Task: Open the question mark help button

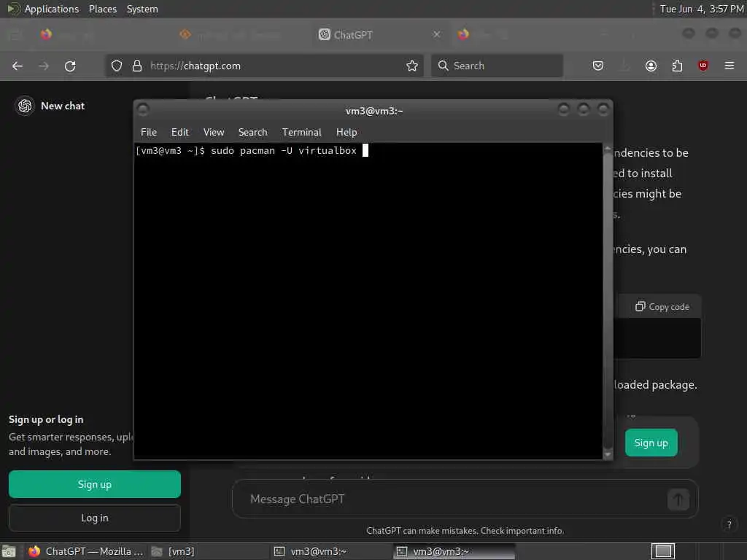Action: (x=729, y=525)
